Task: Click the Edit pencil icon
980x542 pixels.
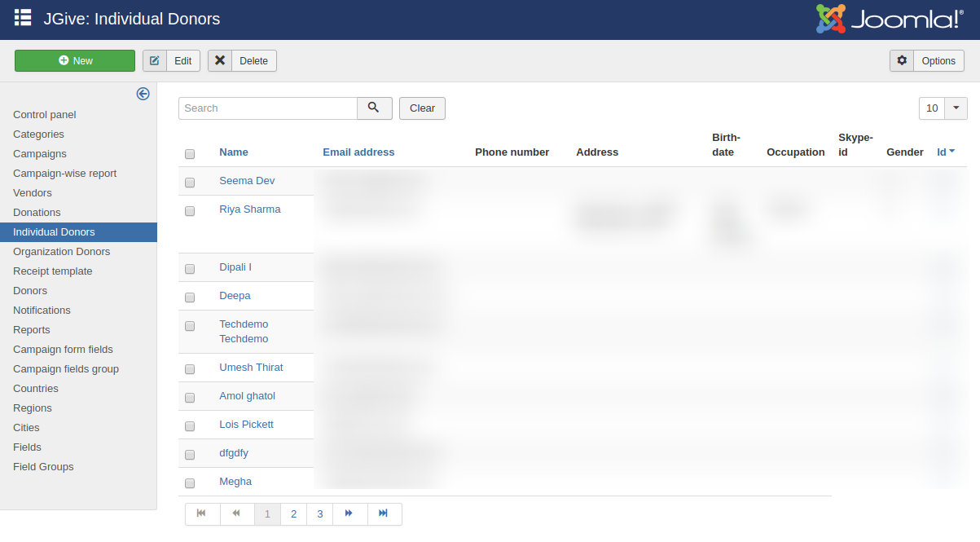Action: tap(155, 61)
